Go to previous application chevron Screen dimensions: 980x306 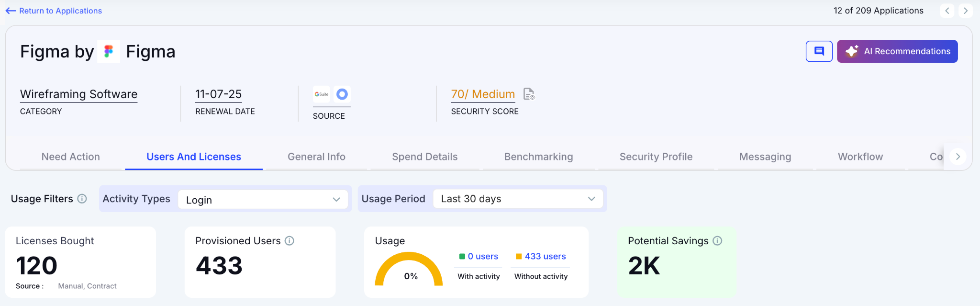coord(947,11)
